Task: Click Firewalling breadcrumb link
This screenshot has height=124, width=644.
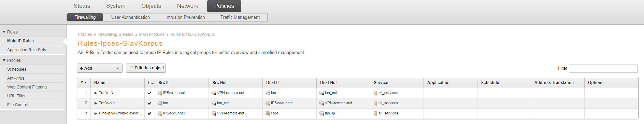Action: point(107,35)
